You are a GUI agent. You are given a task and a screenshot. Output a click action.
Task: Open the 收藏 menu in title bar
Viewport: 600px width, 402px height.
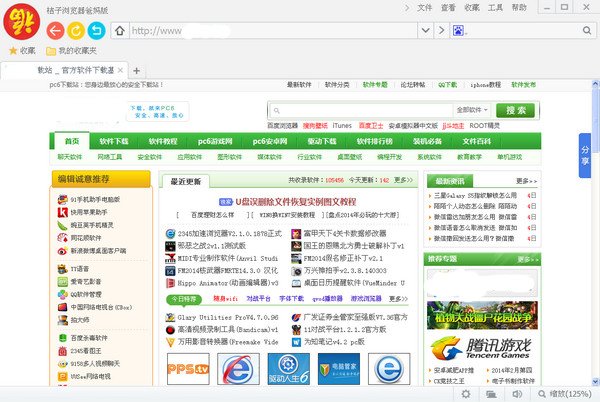[x=472, y=8]
